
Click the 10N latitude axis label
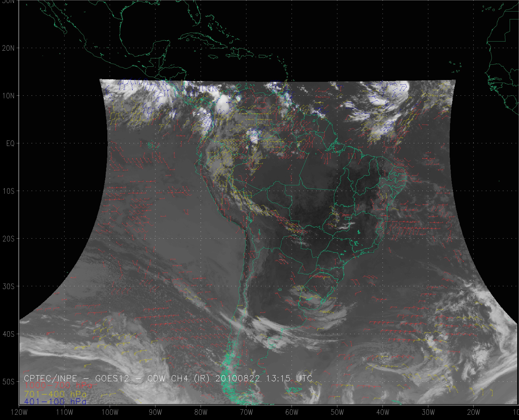(x=8, y=96)
